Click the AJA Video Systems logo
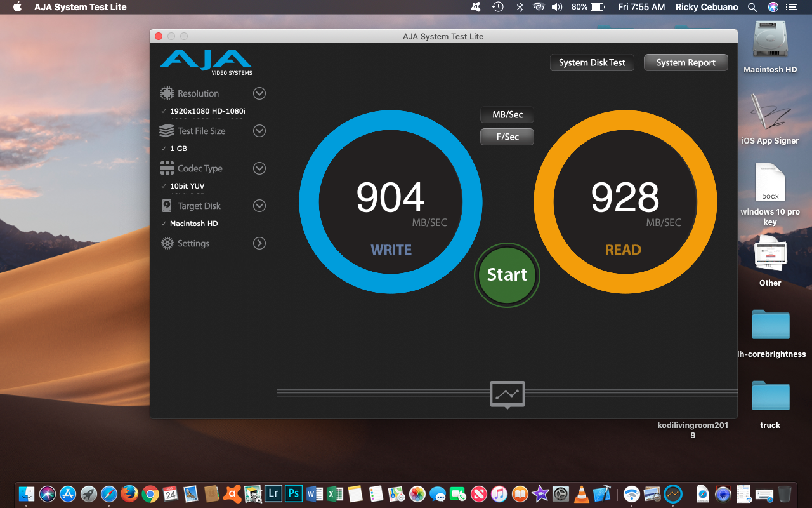The width and height of the screenshot is (812, 508). pos(206,63)
